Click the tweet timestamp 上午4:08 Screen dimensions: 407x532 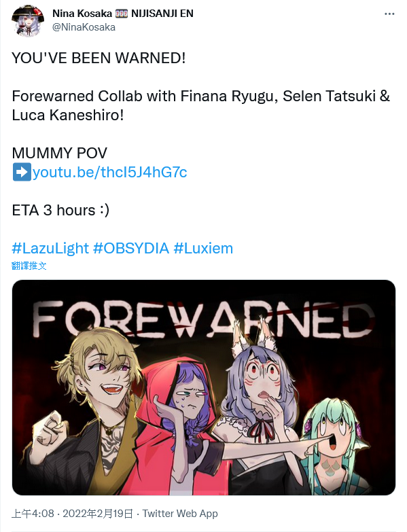[x=33, y=514]
